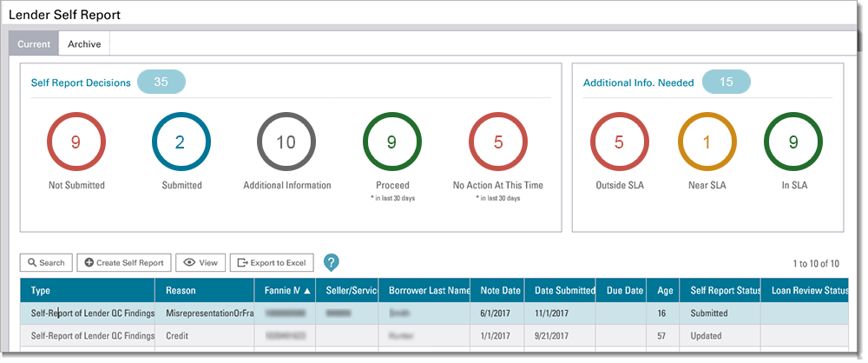
Task: Select the No Action At This Time circle
Action: [x=497, y=142]
